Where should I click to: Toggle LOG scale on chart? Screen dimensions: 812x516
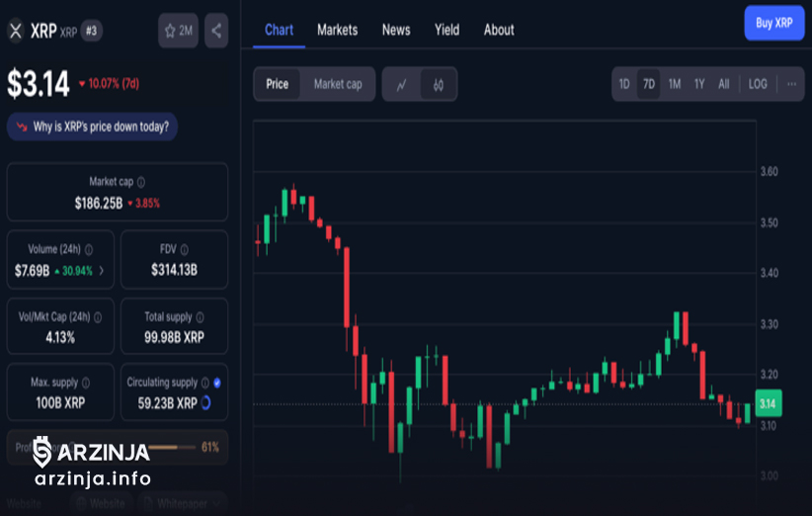[758, 84]
